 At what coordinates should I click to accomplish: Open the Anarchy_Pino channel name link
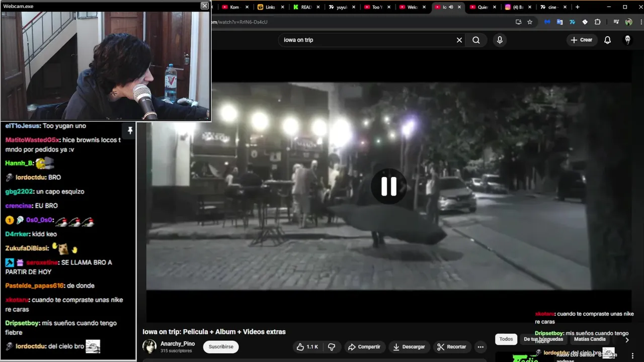point(178,344)
